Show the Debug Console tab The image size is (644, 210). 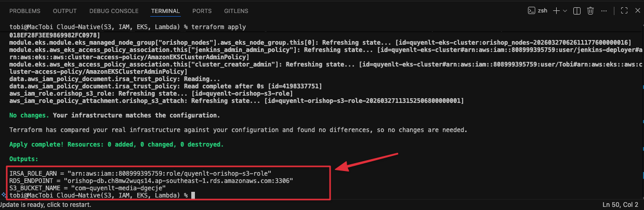pos(114,11)
